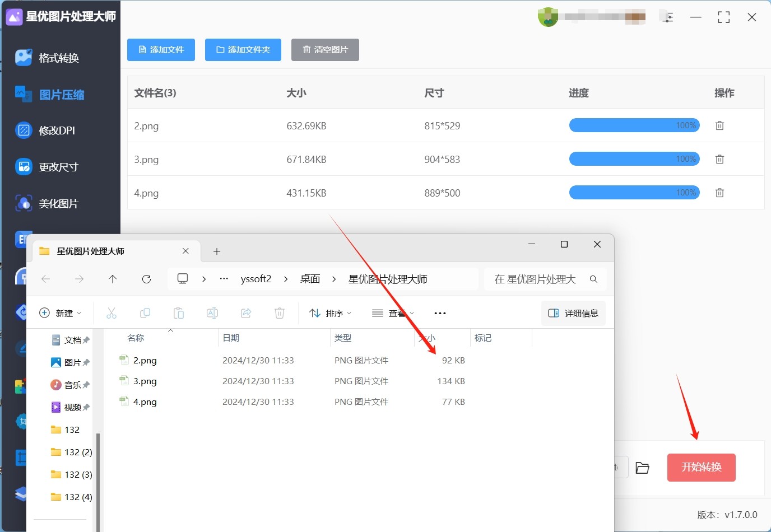Open the 排序 sort dropdown

pos(331,313)
